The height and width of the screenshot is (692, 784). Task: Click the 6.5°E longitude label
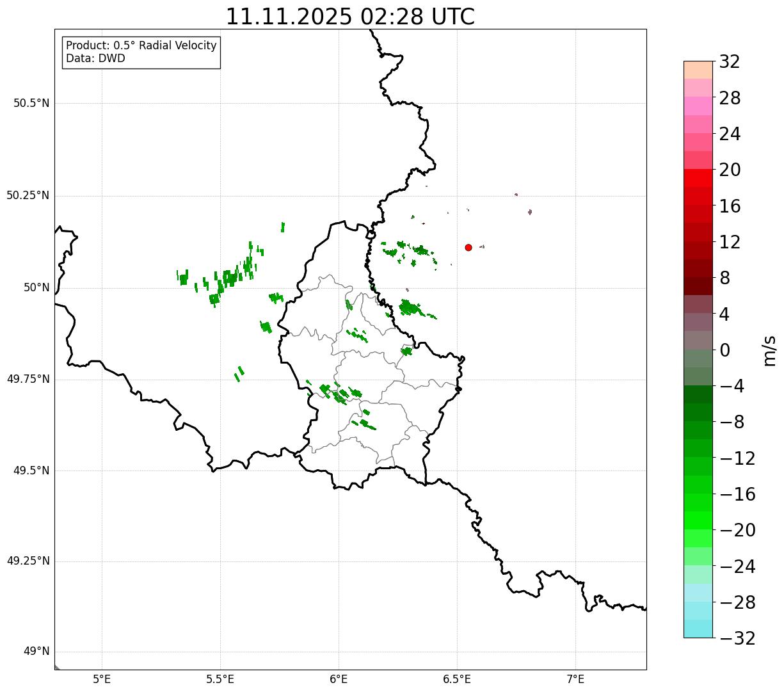(457, 679)
